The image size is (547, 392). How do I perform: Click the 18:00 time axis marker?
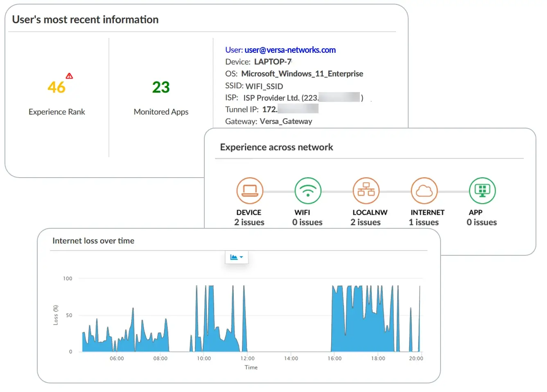[x=378, y=358]
